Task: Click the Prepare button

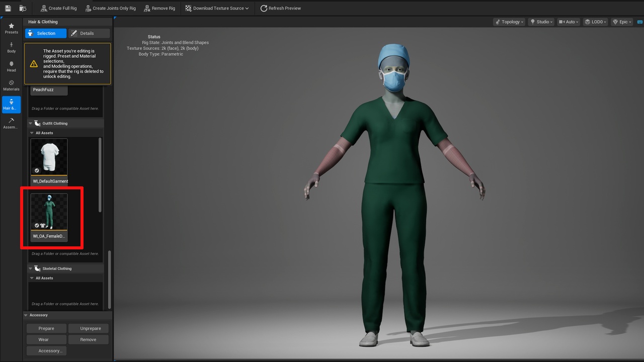Action: tap(46, 328)
